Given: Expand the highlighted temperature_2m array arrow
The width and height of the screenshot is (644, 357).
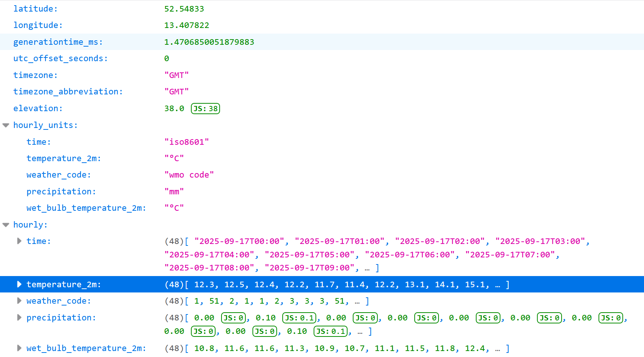Looking at the screenshot, I should tap(19, 284).
